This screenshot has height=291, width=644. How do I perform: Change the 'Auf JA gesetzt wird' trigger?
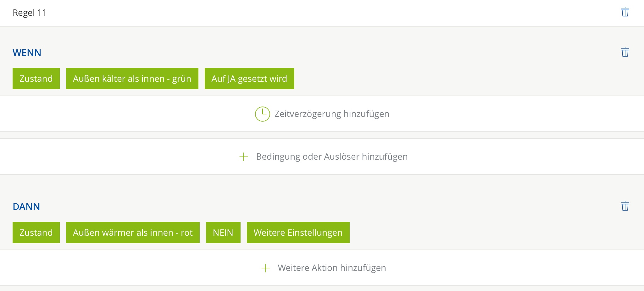tap(249, 79)
